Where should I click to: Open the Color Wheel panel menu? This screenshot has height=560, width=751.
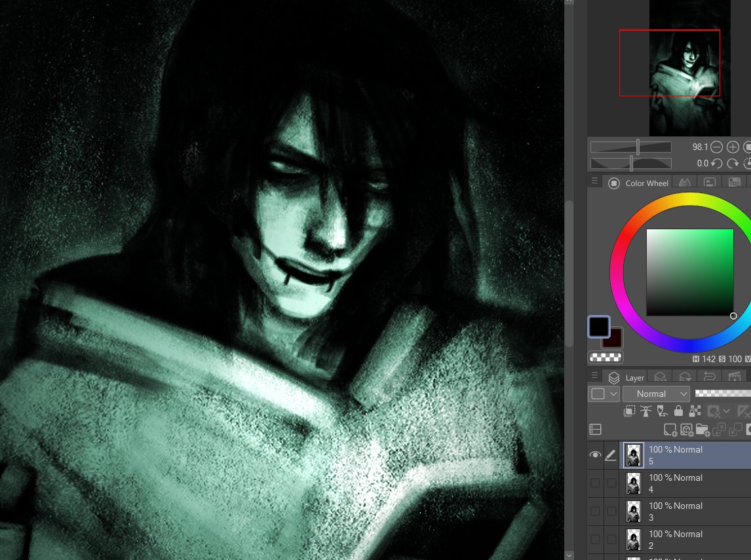(x=594, y=181)
